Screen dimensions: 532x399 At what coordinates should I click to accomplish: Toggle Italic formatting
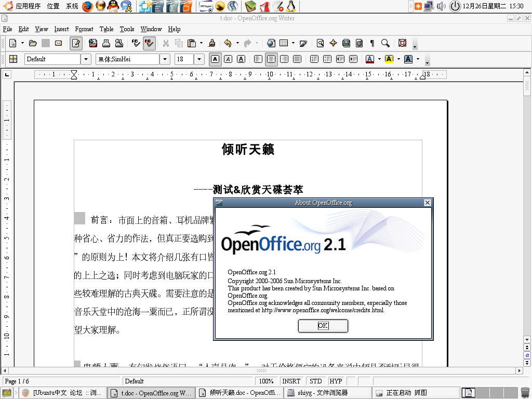(x=228, y=59)
